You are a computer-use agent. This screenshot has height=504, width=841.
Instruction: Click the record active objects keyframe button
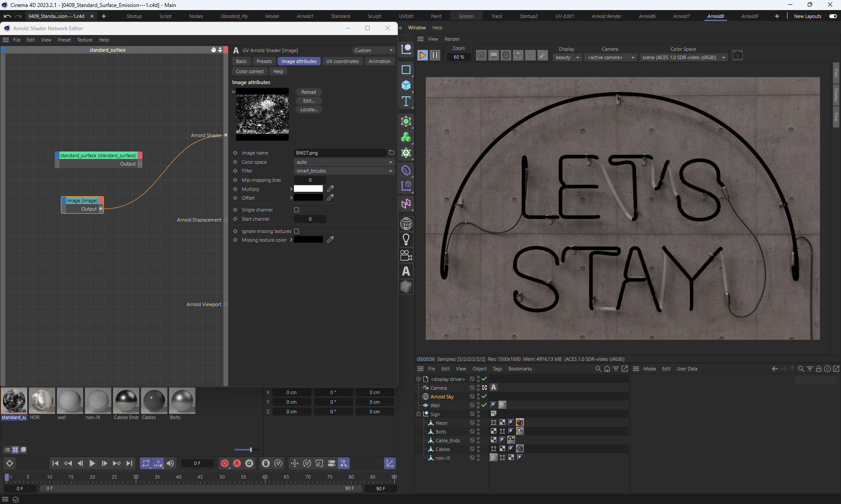(225, 463)
